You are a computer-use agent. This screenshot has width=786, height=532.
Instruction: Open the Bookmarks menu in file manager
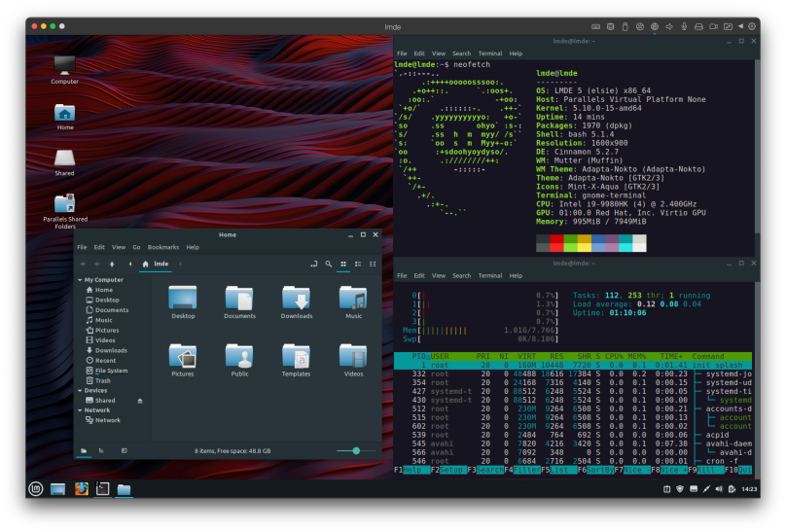pyautogui.click(x=162, y=247)
